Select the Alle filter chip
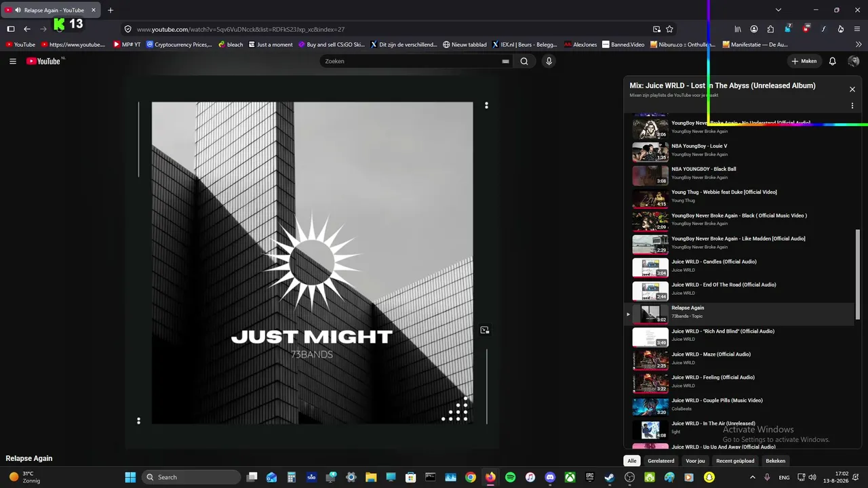 (x=632, y=461)
